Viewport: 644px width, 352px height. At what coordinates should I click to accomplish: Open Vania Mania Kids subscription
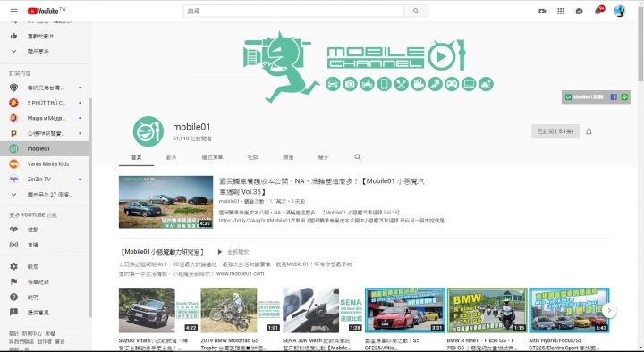45,163
